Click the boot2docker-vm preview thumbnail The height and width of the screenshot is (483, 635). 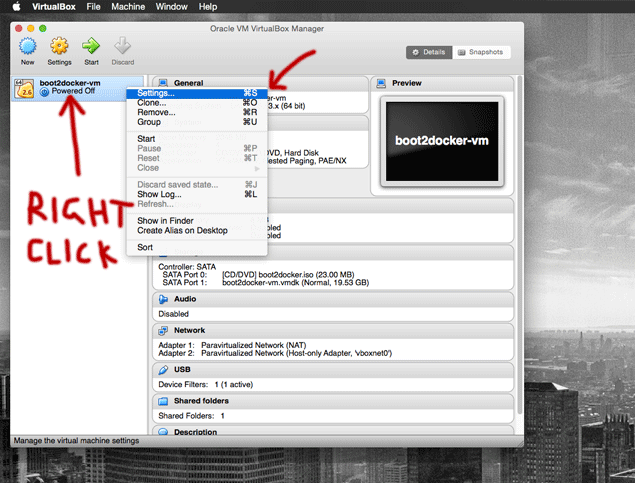click(442, 141)
